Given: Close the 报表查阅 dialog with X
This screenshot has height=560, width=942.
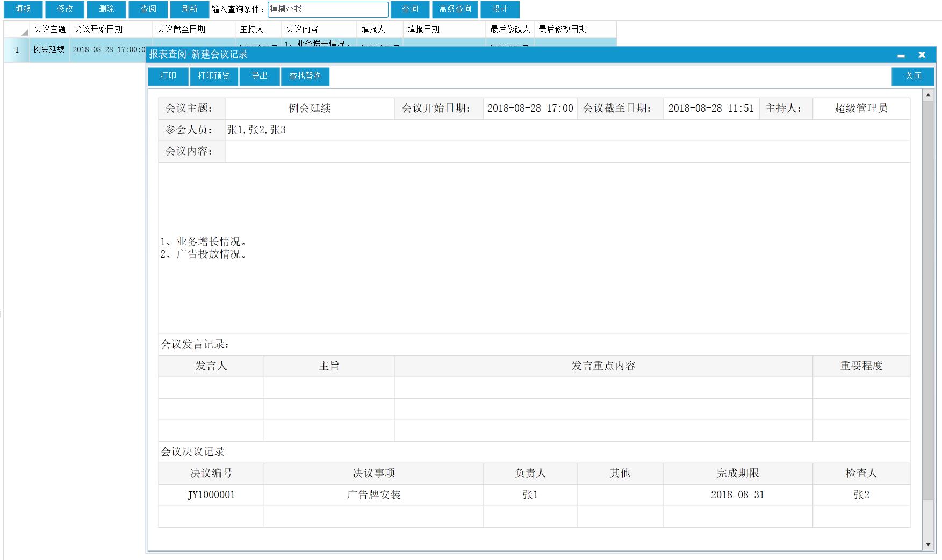Looking at the screenshot, I should click(922, 55).
